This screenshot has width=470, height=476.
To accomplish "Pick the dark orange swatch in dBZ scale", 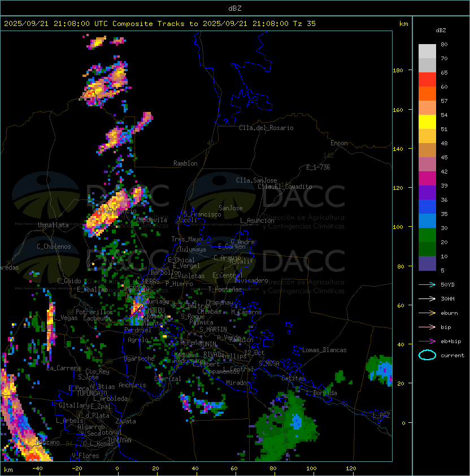I will [x=427, y=94].
